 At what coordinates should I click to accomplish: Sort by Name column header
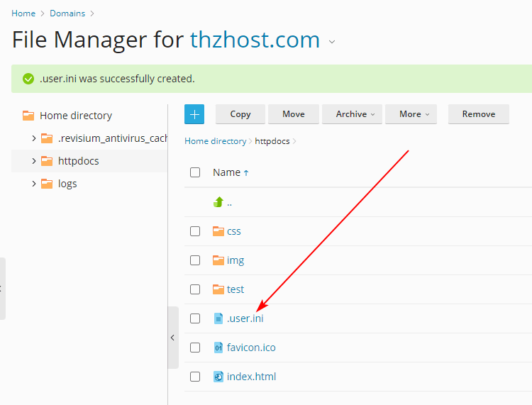227,172
